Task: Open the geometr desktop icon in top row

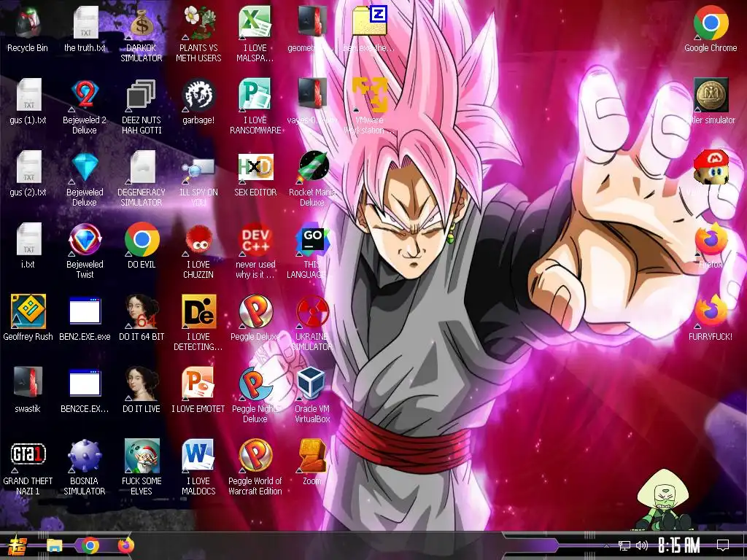Action: (x=312, y=29)
